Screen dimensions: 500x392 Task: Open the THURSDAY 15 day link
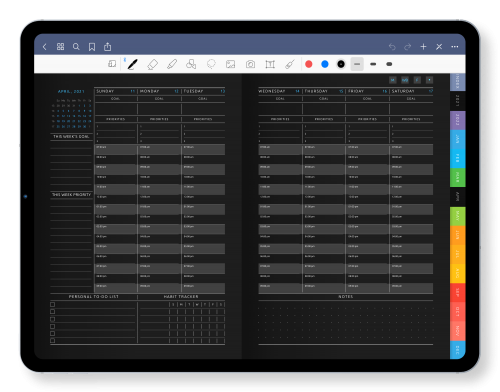[324, 91]
